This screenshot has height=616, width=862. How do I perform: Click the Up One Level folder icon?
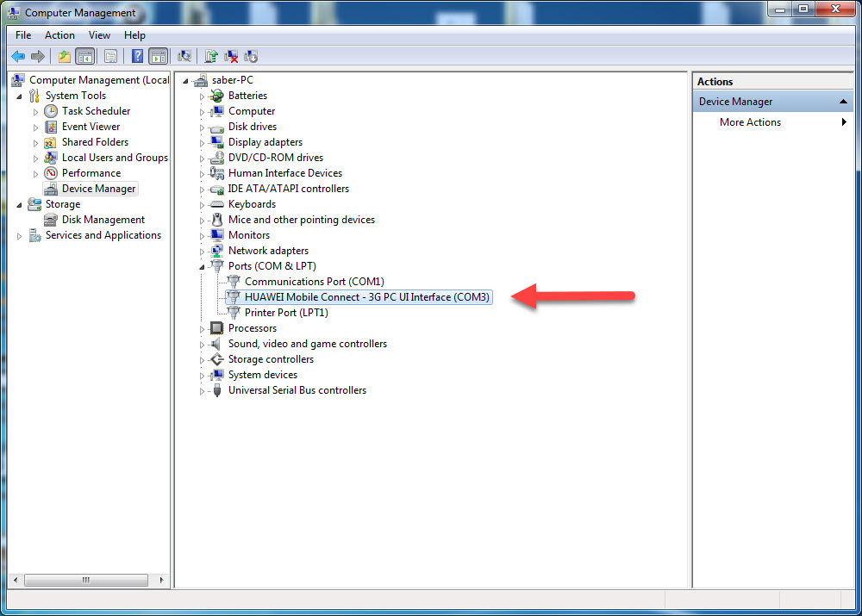tap(65, 56)
